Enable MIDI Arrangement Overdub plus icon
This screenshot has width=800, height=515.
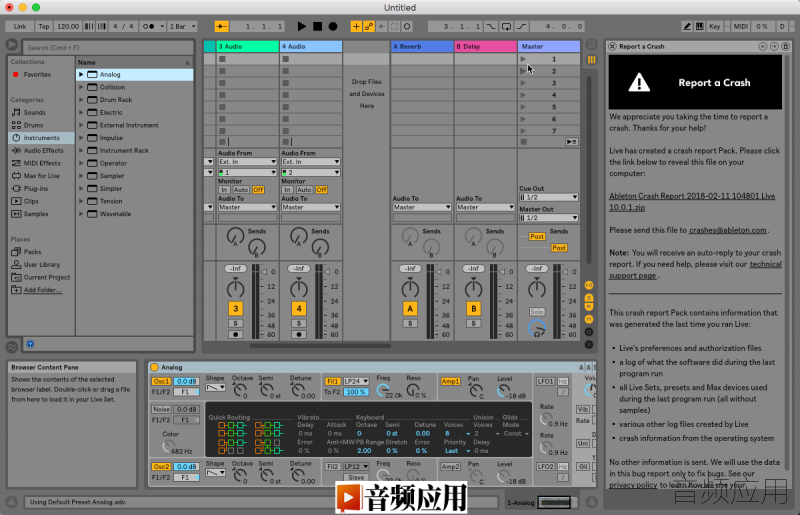(x=356, y=26)
